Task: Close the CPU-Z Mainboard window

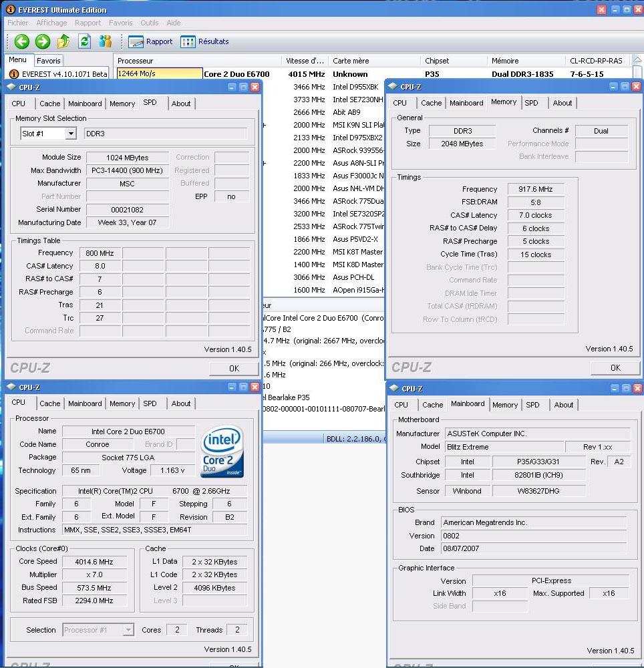Action: 637,388
